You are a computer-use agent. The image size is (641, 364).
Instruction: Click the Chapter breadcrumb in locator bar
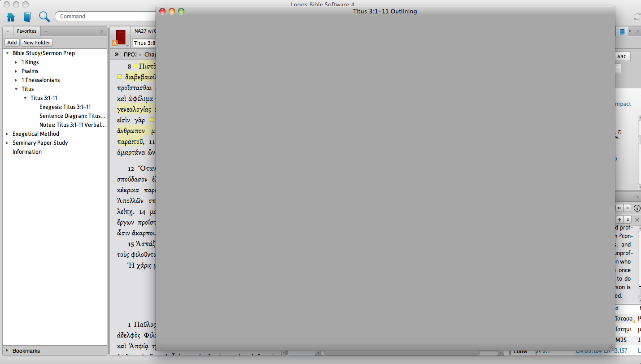point(149,54)
